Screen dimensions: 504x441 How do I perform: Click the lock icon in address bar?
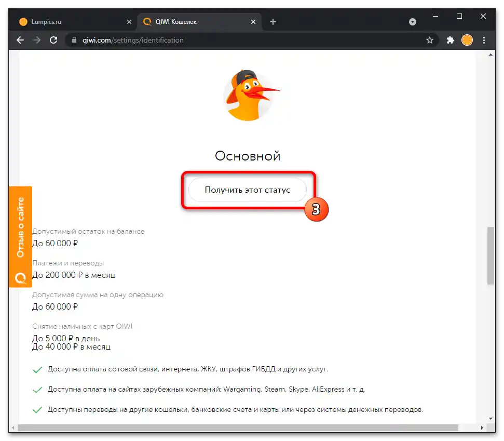pos(74,40)
